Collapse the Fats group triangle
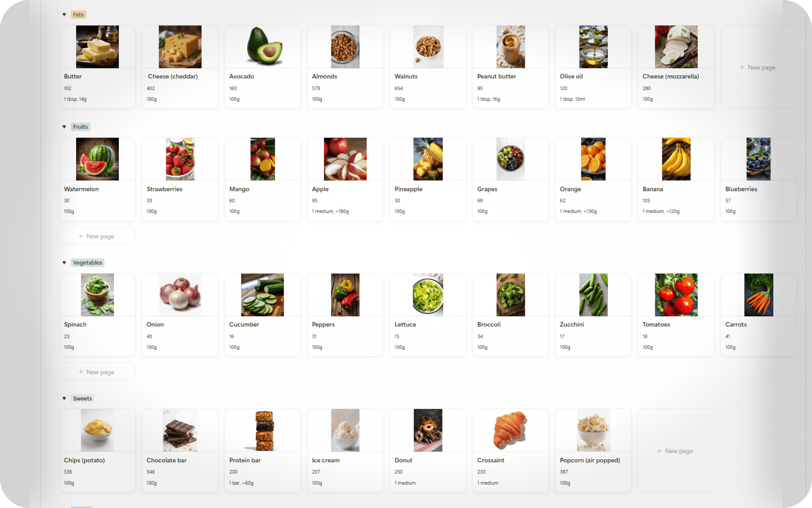 (x=64, y=15)
